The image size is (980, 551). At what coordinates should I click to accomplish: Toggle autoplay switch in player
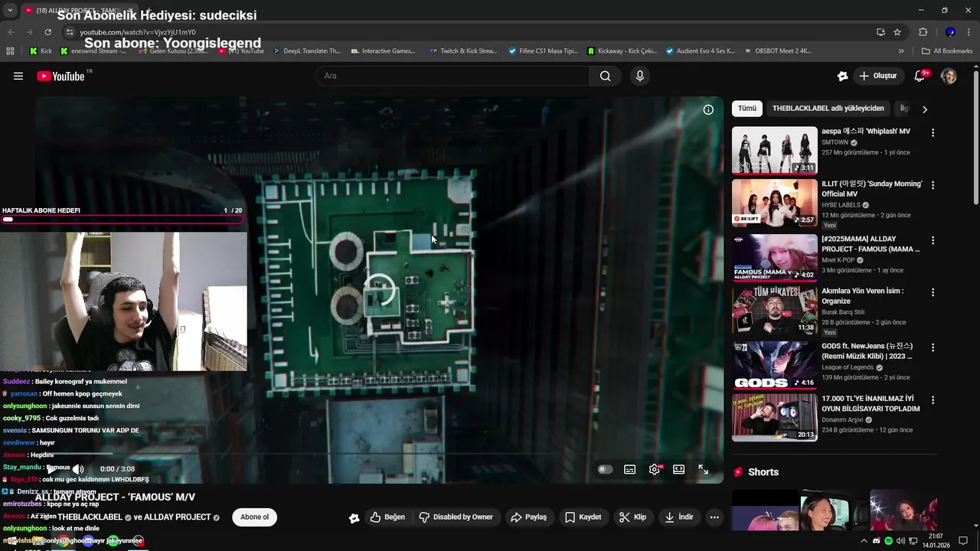pyautogui.click(x=605, y=469)
